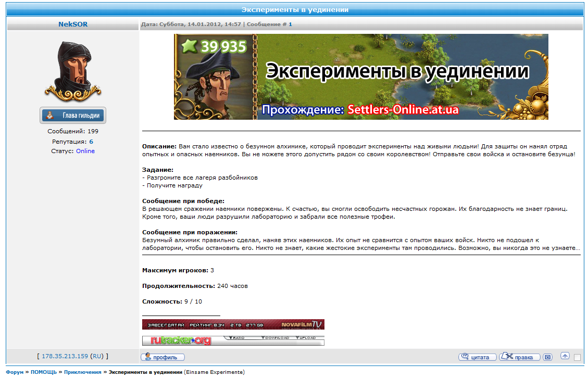Screen dimensions: 588x378
Task: Click the topic title header bar text
Action: (x=295, y=10)
